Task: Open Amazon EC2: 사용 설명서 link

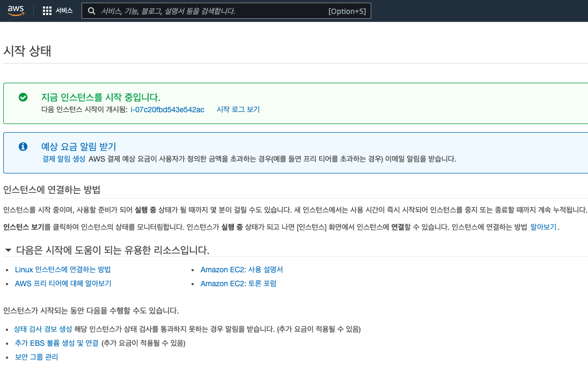Action: tap(241, 270)
